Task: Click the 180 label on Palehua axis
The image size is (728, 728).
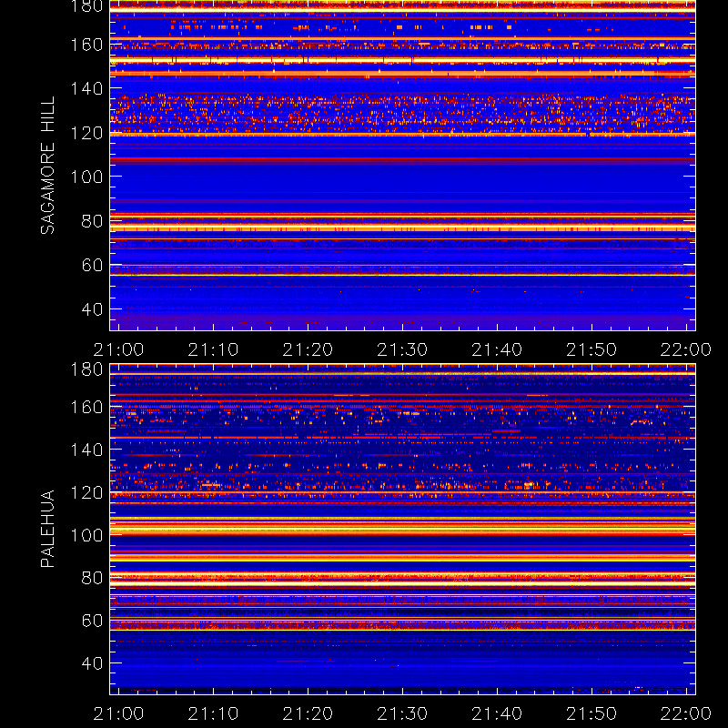Action: point(86,369)
